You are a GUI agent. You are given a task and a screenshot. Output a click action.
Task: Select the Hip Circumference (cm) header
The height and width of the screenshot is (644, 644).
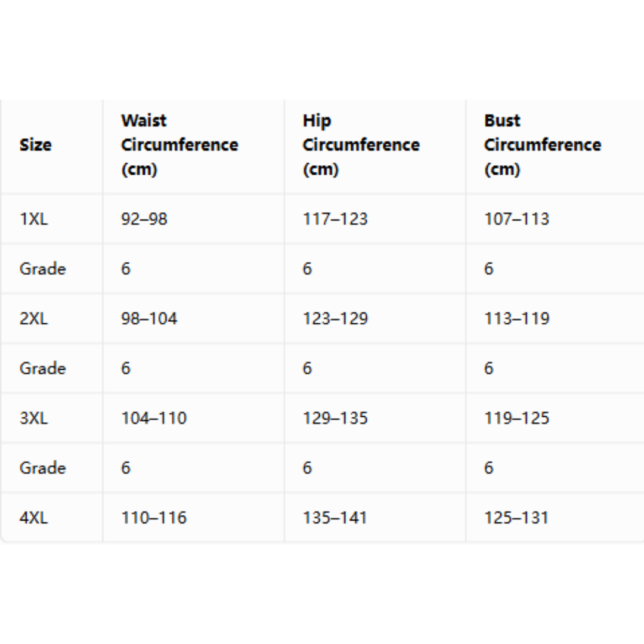[361, 145]
